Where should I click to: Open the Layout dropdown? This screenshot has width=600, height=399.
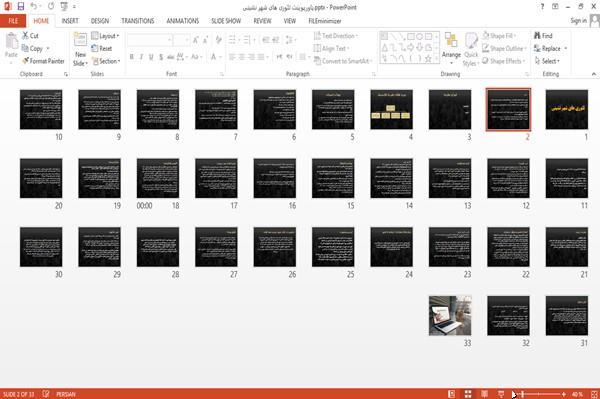click(105, 36)
